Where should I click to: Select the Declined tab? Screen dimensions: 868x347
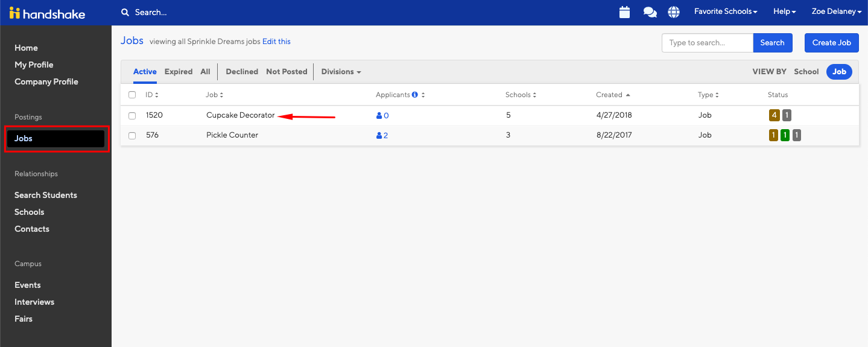(x=242, y=71)
